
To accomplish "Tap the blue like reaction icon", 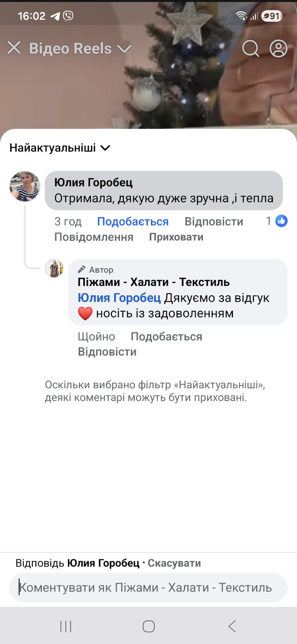I will (x=281, y=221).
